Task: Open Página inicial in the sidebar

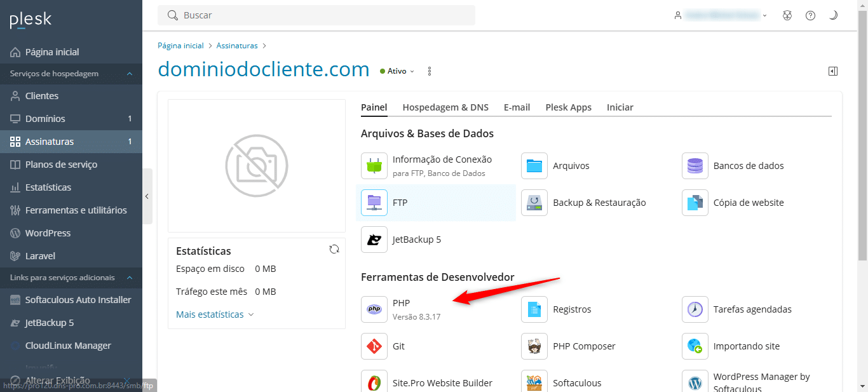Action: 71,52
